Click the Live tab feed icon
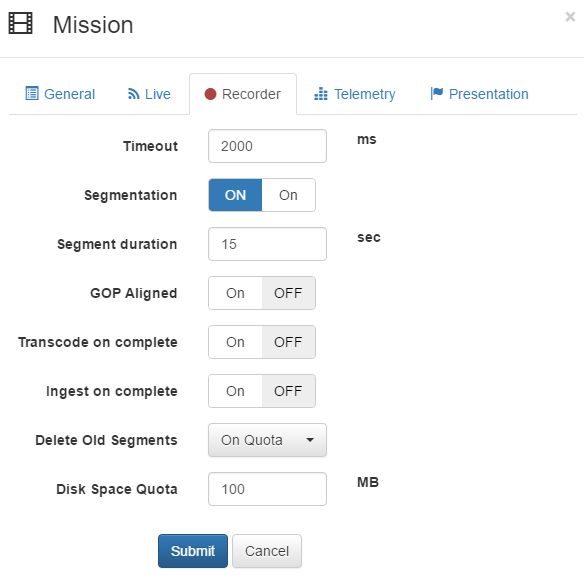Image resolution: width=584 pixels, height=583 pixels. point(133,94)
